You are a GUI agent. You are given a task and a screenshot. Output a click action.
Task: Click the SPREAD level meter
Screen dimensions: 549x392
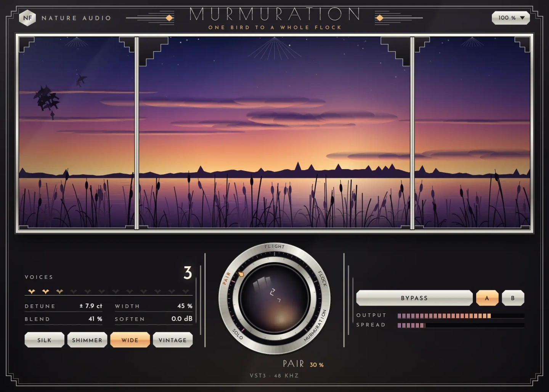point(461,325)
